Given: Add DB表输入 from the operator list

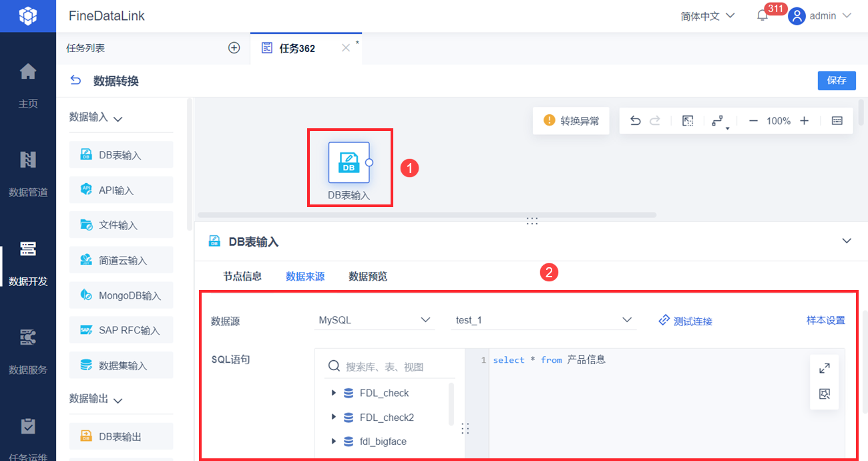Looking at the screenshot, I should [121, 155].
